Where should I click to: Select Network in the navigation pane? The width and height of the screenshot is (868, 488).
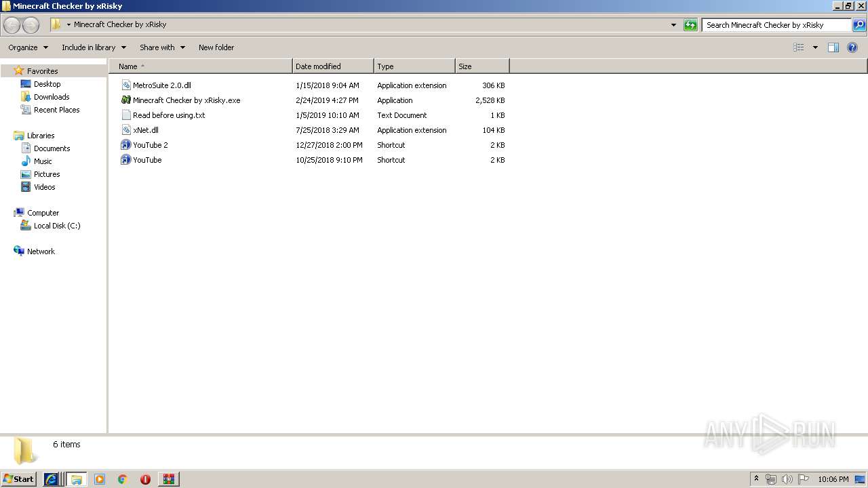41,251
